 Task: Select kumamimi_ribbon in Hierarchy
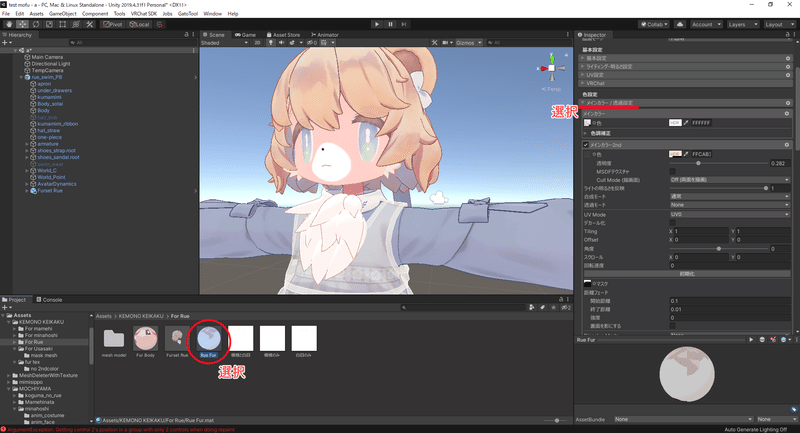click(x=57, y=124)
